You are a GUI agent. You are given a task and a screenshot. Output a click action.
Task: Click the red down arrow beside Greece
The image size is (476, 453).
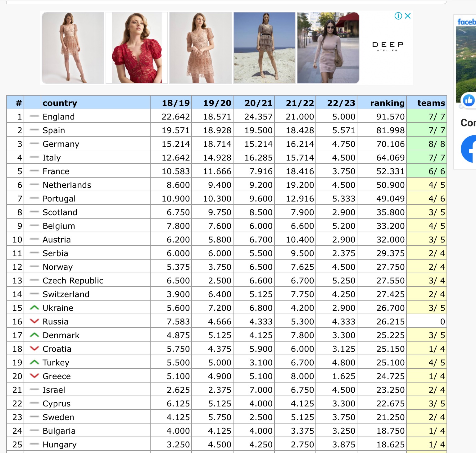pos(34,376)
